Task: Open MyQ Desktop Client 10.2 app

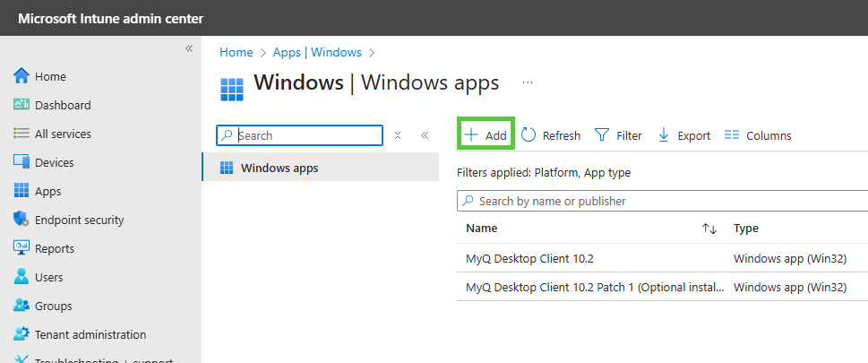Action: (x=529, y=258)
